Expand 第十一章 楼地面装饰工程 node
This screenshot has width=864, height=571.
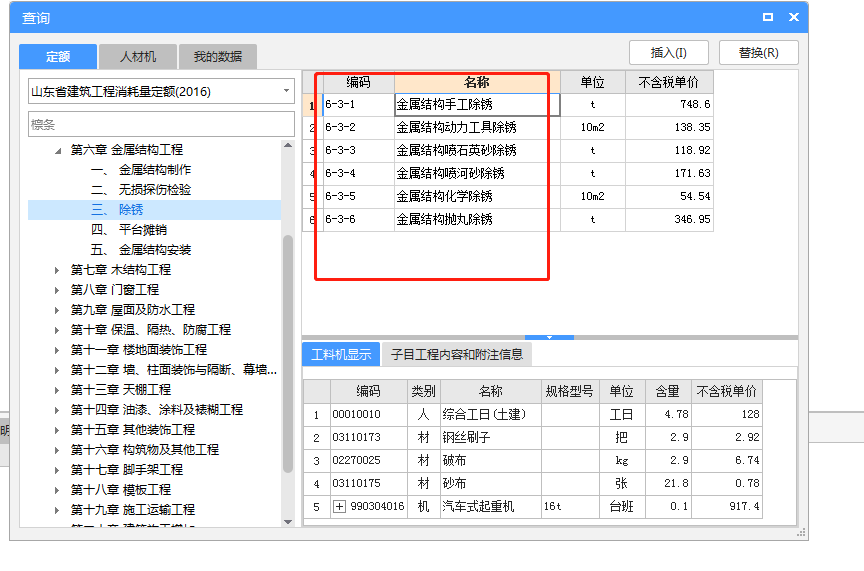point(57,350)
